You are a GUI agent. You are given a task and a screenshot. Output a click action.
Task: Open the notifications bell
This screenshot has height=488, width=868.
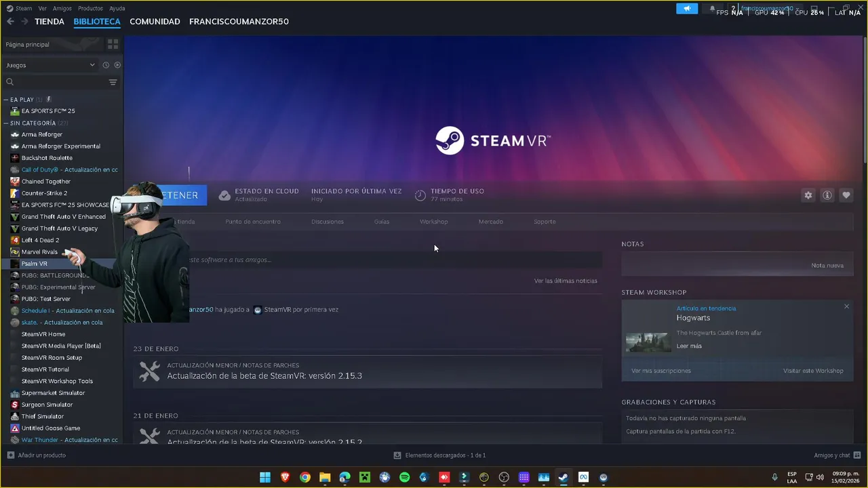tap(712, 9)
